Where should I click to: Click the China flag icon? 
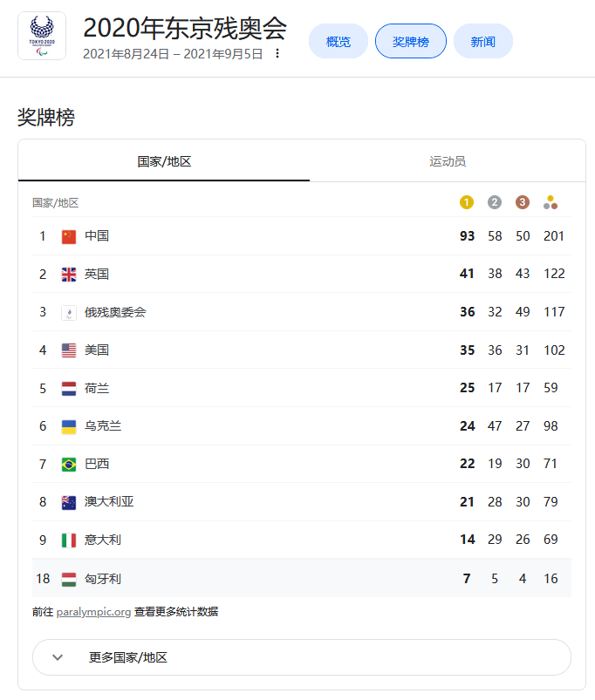(x=69, y=236)
